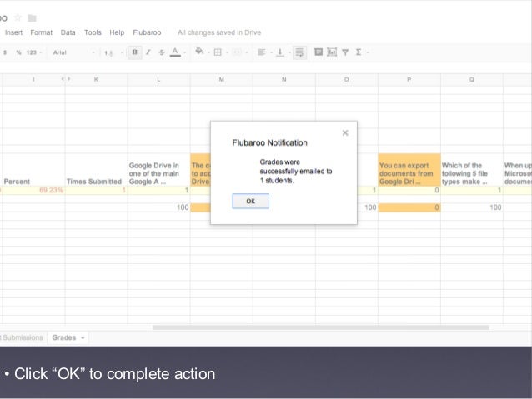The height and width of the screenshot is (399, 532).
Task: Select the 69.23% cell
Action: (33, 190)
